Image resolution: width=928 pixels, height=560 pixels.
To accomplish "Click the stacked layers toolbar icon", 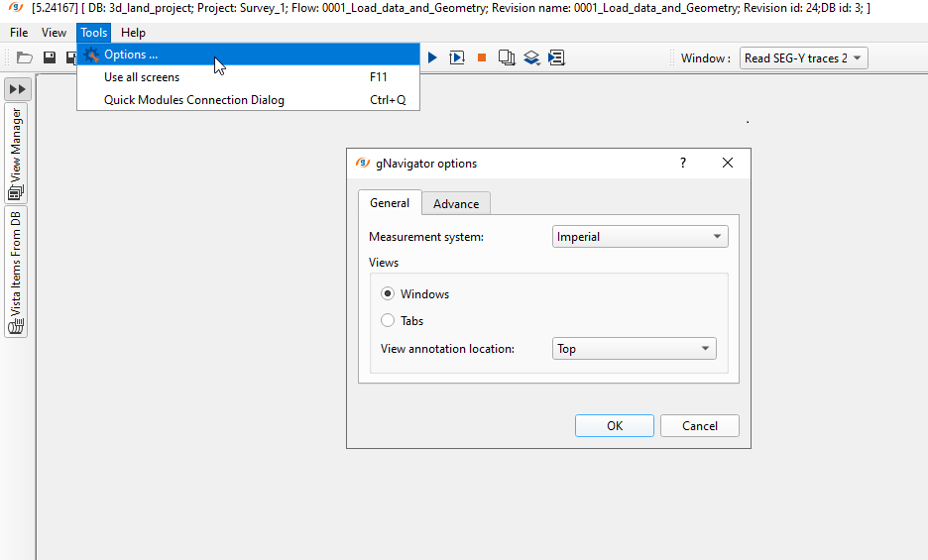I will pyautogui.click(x=531, y=57).
